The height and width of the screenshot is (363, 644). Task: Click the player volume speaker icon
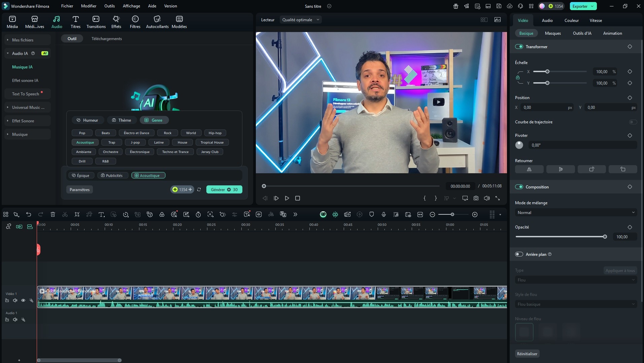click(486, 198)
